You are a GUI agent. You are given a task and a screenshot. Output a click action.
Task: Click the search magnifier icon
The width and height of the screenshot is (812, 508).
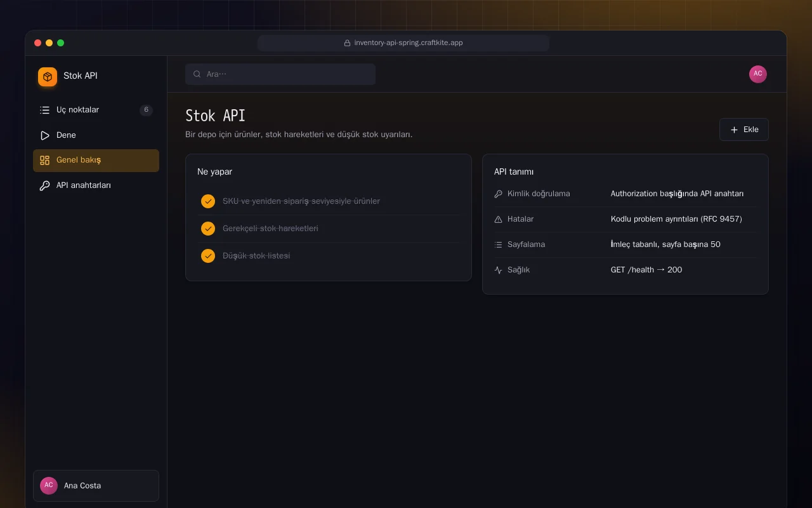[197, 74]
